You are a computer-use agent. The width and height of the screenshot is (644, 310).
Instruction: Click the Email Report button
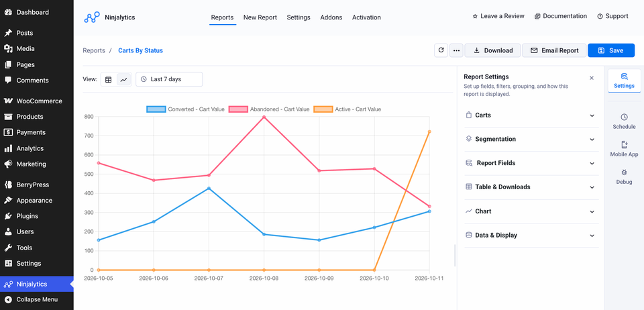[554, 50]
